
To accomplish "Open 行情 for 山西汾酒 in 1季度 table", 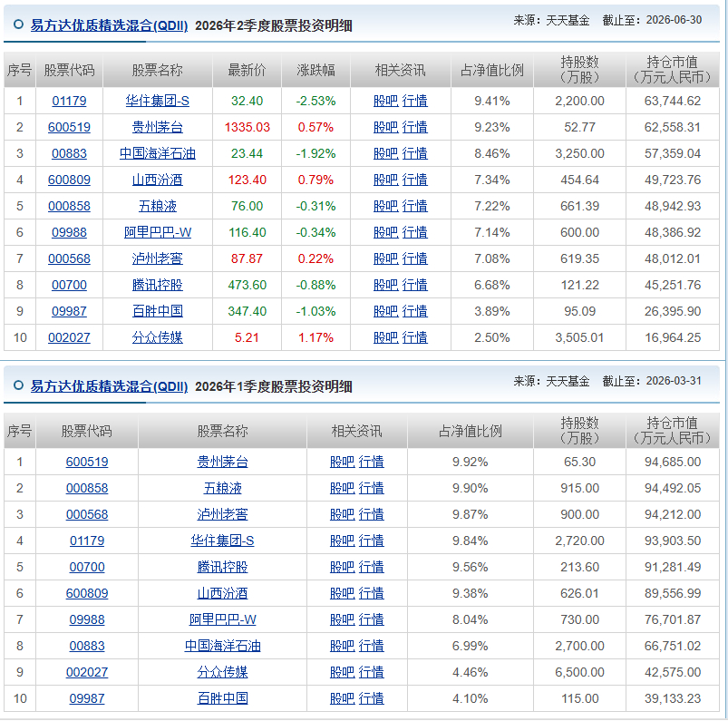I will 371,593.
